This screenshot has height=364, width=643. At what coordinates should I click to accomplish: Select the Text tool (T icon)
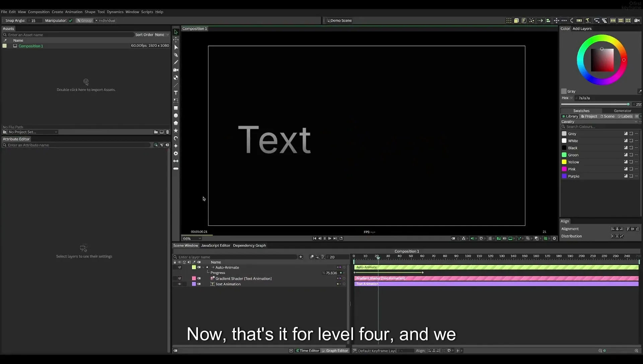176,93
